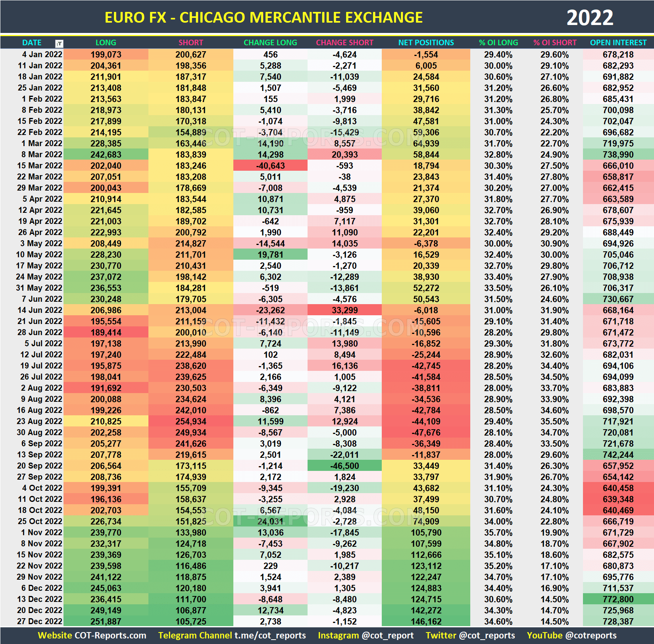Select the CHANGE LONG column header
The image size is (654, 644).
click(x=270, y=42)
